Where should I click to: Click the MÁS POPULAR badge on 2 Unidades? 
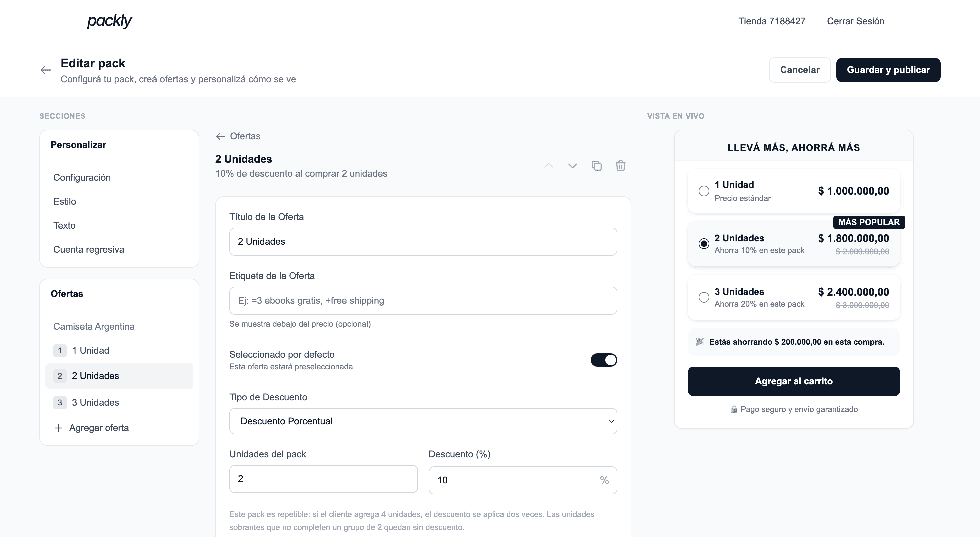click(x=869, y=222)
